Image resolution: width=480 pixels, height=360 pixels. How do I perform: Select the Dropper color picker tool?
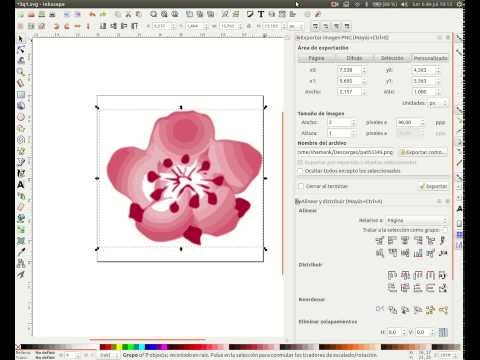coord(21,252)
